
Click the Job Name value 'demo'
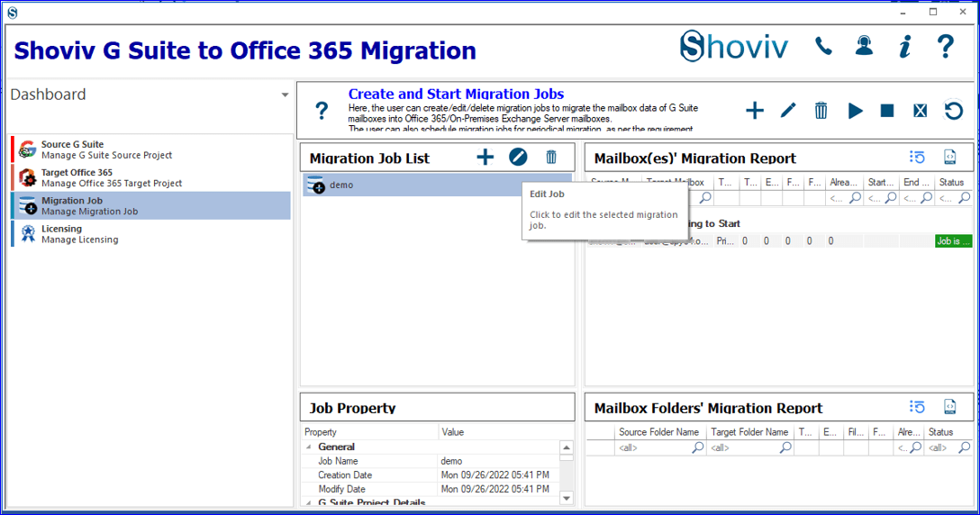451,461
